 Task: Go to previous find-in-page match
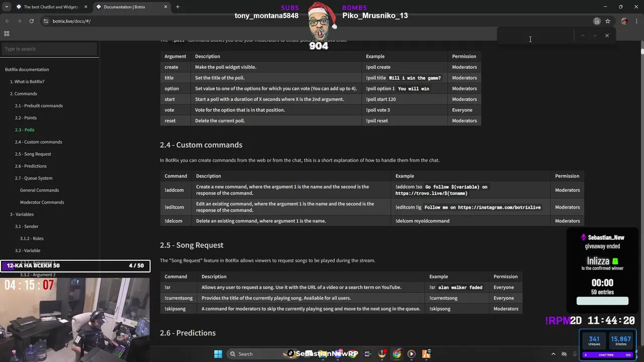[583, 36]
